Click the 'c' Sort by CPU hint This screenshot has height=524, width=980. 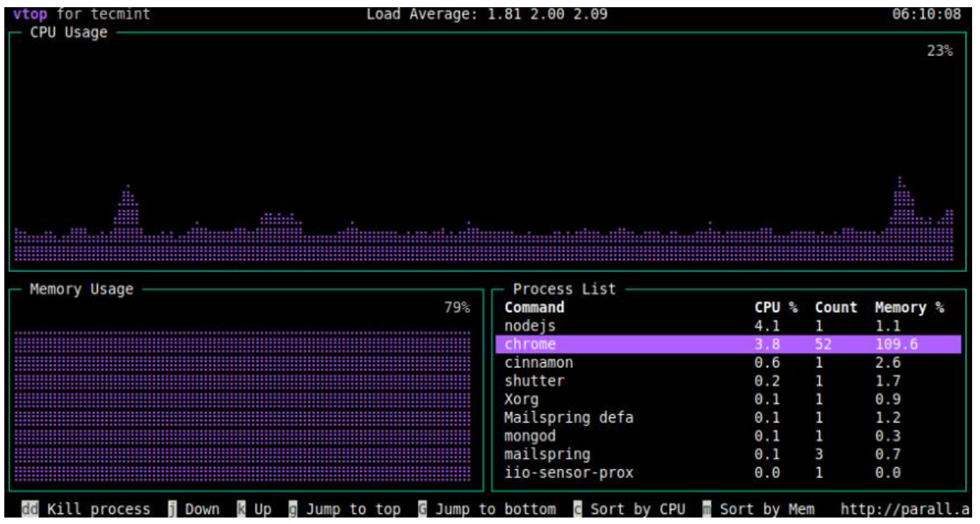[x=629, y=510]
